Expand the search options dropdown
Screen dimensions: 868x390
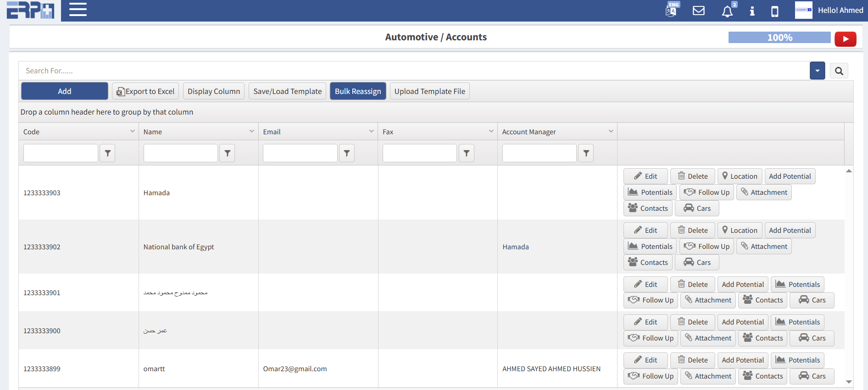pyautogui.click(x=817, y=71)
